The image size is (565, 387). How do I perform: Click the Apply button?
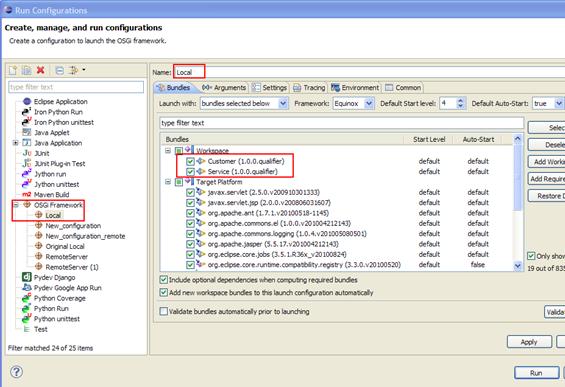click(529, 342)
